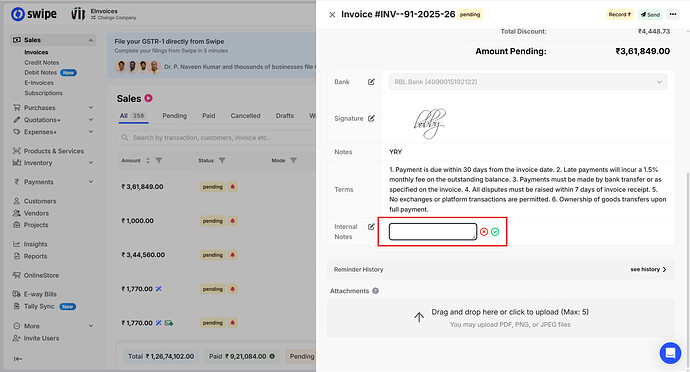Click info icon beside Paid total
The height and width of the screenshot is (372, 690).
(272, 357)
